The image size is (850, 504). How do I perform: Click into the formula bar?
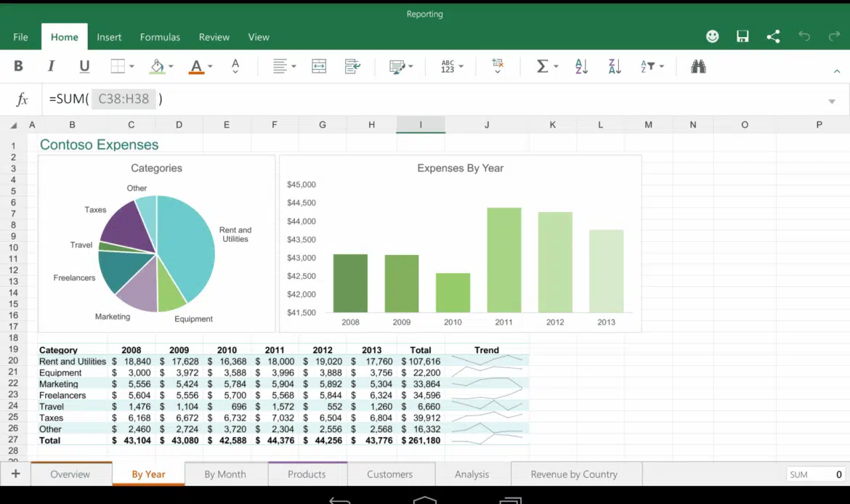point(436,99)
